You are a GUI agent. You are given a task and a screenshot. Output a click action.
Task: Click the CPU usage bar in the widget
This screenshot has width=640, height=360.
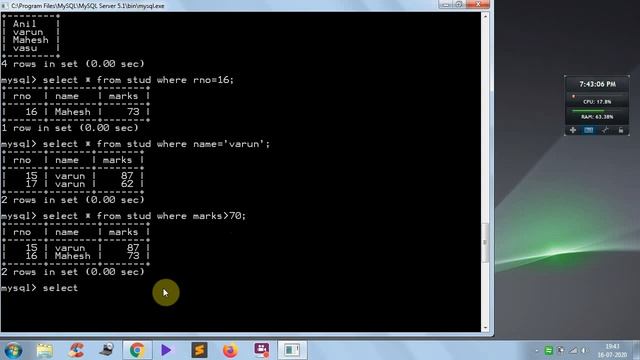pos(597,96)
